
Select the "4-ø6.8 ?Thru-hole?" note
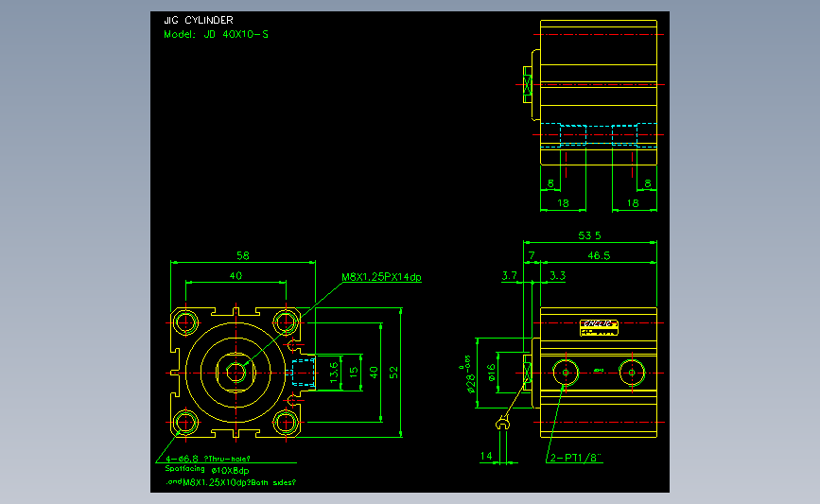[x=208, y=459]
